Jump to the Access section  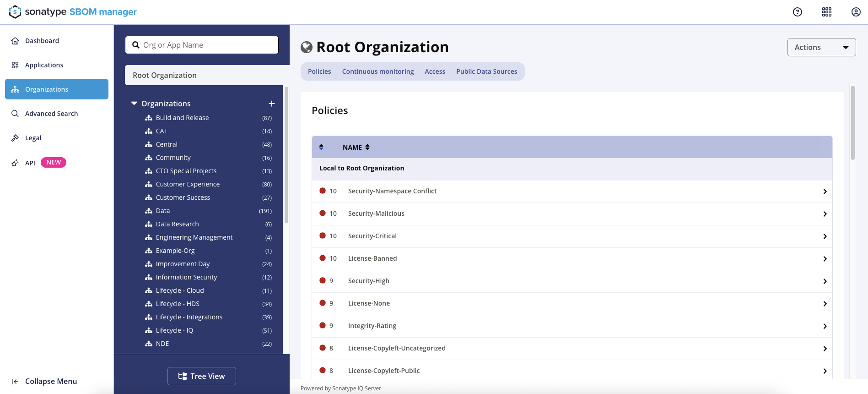click(435, 71)
